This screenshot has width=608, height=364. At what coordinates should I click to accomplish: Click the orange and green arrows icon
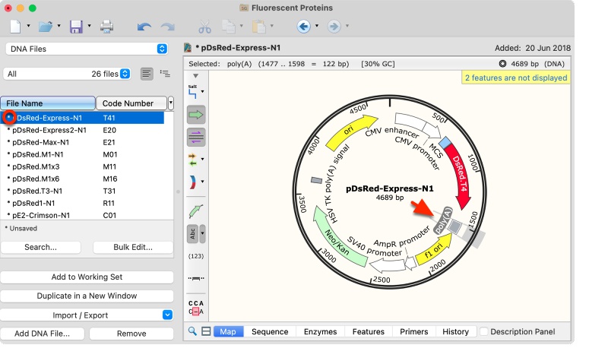193,160
